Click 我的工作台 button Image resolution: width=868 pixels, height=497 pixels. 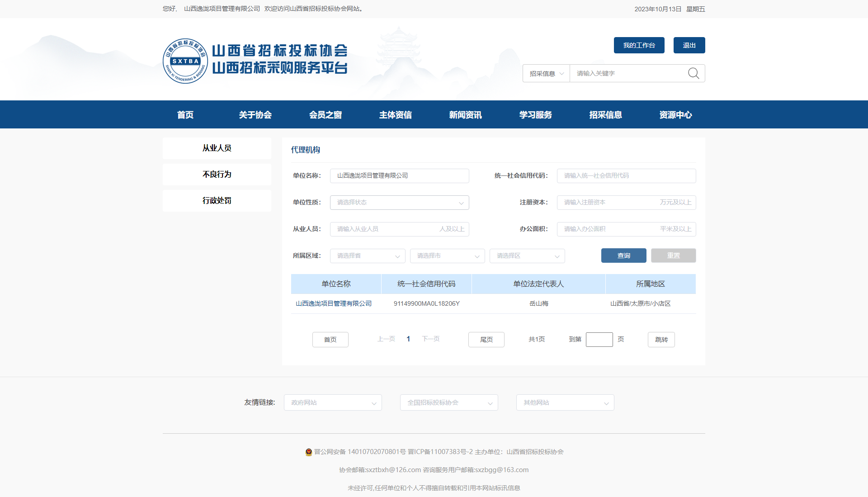pos(639,45)
